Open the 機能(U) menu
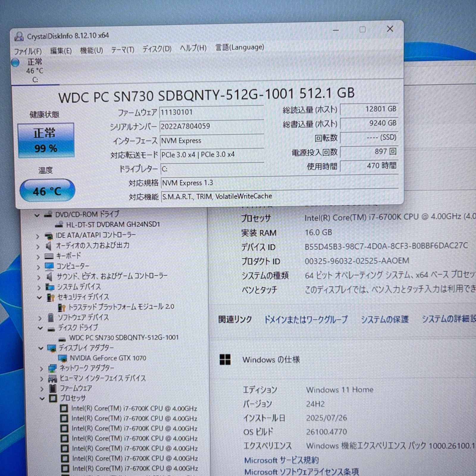Screen dimensions: 476x476 pos(92,50)
